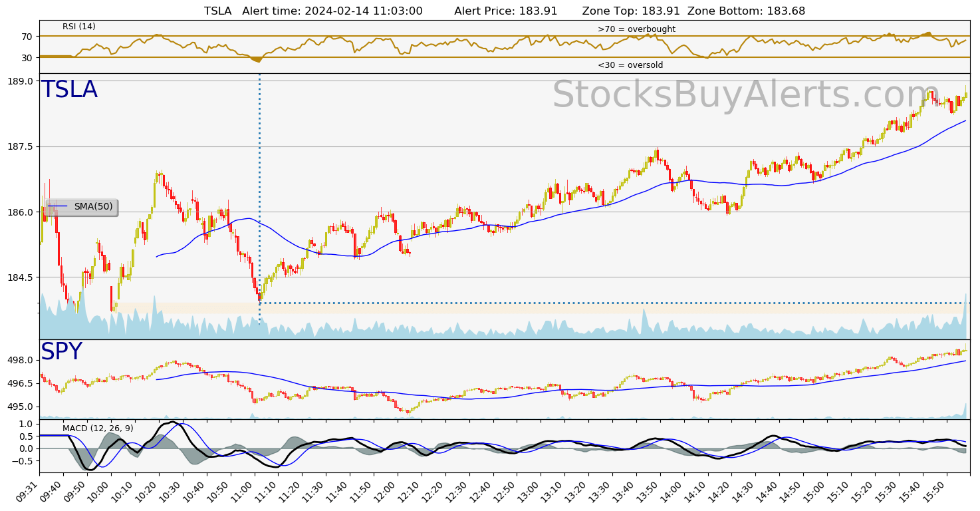Click the 15:50 time axis label
This screenshot has width=980, height=511.
tap(935, 491)
